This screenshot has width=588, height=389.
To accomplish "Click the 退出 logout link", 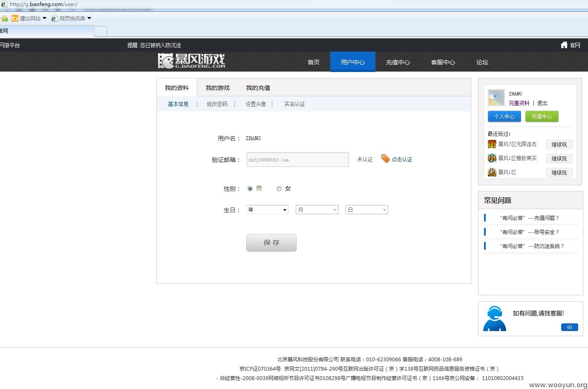I will (542, 103).
